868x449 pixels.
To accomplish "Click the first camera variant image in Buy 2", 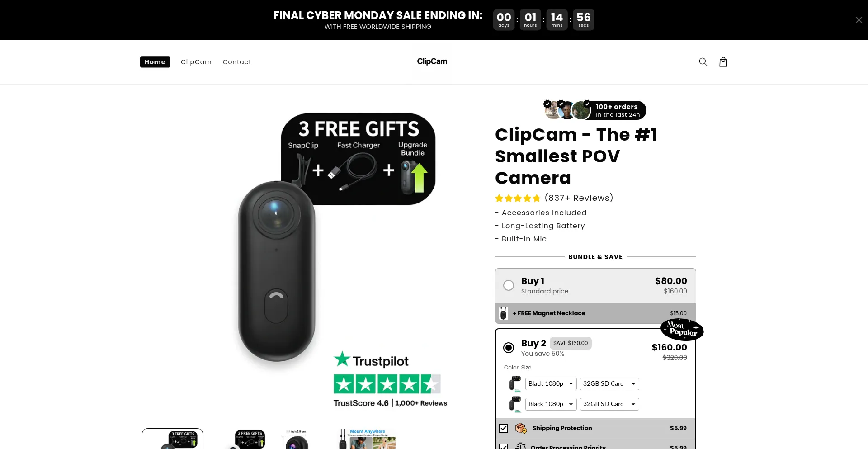I will [515, 384].
